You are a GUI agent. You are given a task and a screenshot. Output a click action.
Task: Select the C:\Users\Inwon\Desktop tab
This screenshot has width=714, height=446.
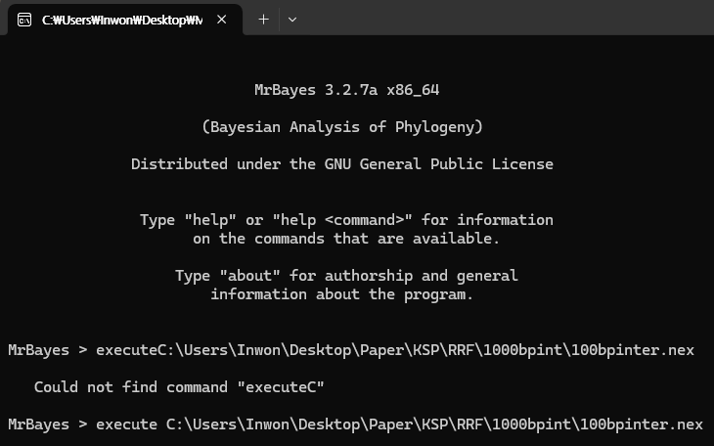click(x=125, y=20)
